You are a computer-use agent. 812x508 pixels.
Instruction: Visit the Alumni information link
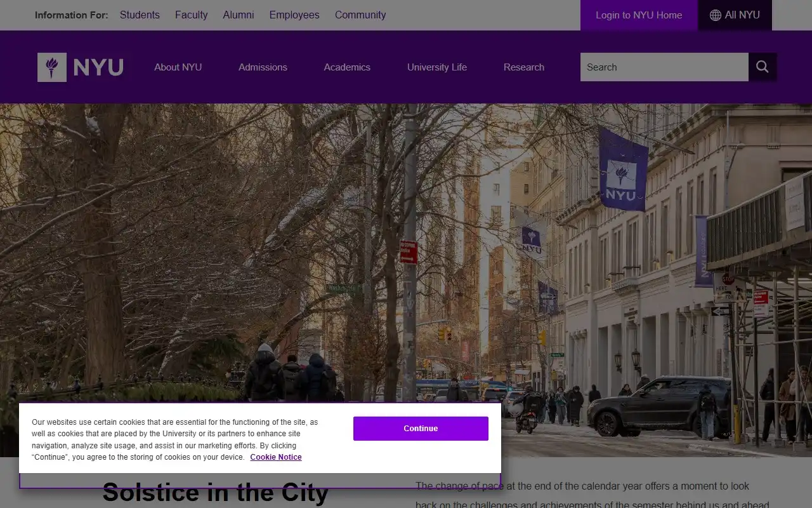pos(239,15)
